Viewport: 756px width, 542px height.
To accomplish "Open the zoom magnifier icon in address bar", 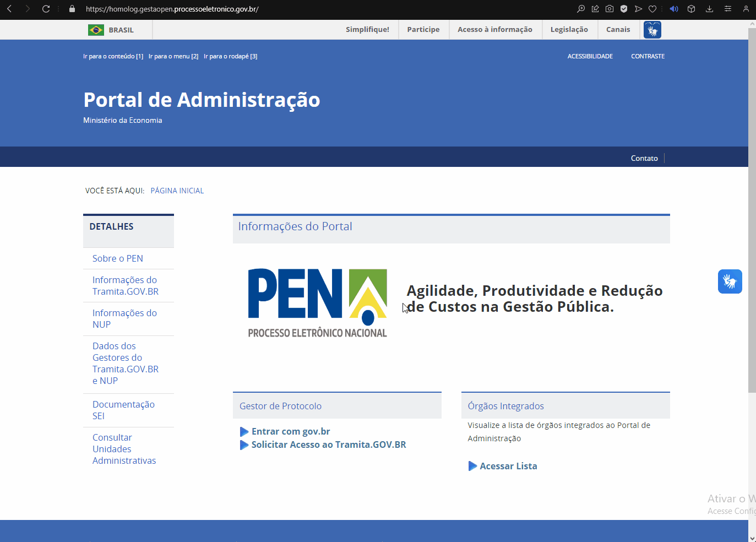I will tap(581, 9).
